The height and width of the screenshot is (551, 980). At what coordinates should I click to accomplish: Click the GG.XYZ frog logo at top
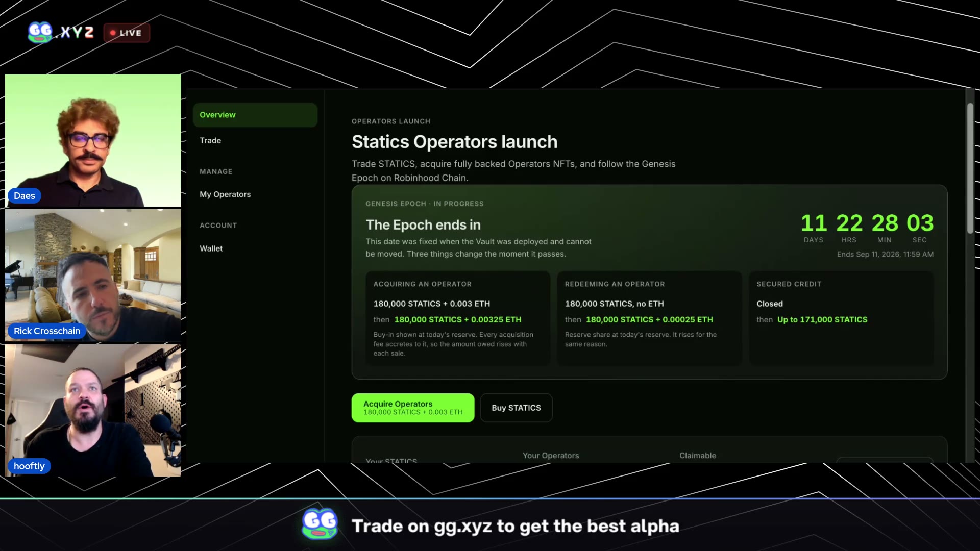(x=61, y=32)
